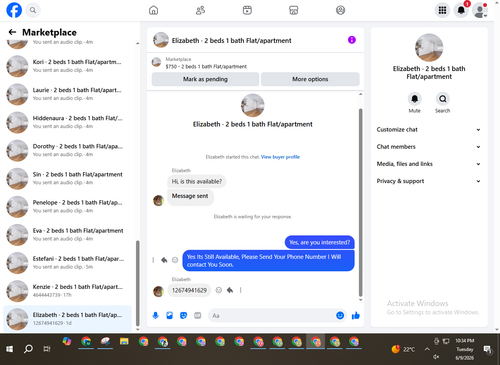Click Elizabeth's profile picture in right panel
This screenshot has height=365, width=500.
coord(429,47)
